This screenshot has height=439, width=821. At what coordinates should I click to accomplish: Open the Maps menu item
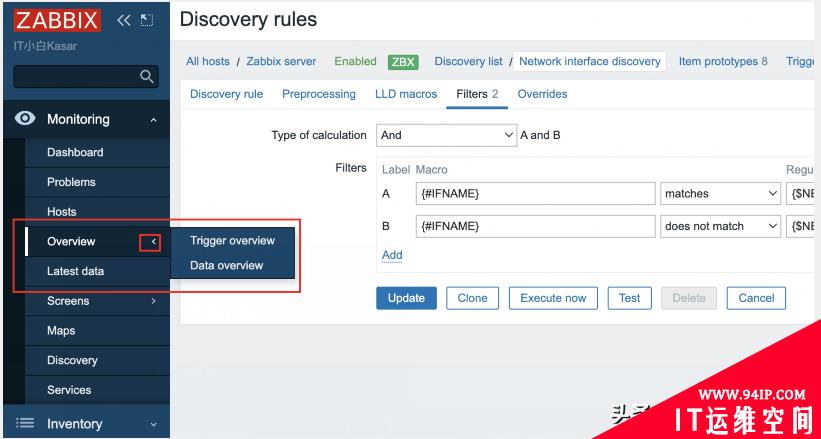coord(61,331)
